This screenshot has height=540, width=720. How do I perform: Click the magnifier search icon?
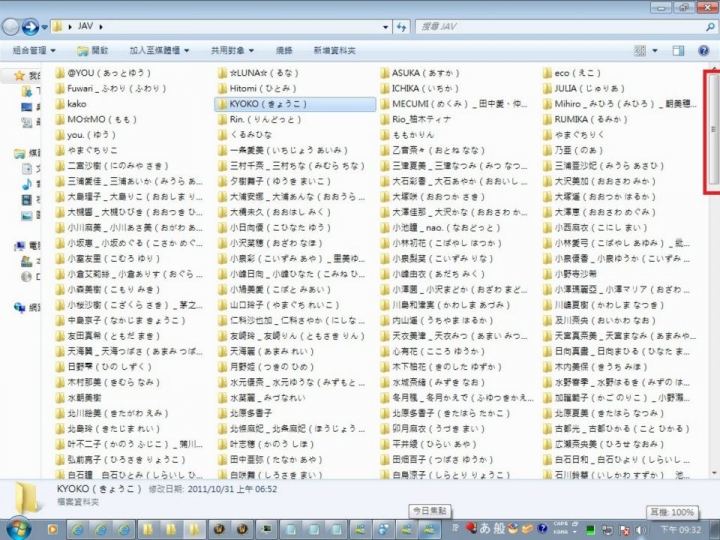point(710,27)
